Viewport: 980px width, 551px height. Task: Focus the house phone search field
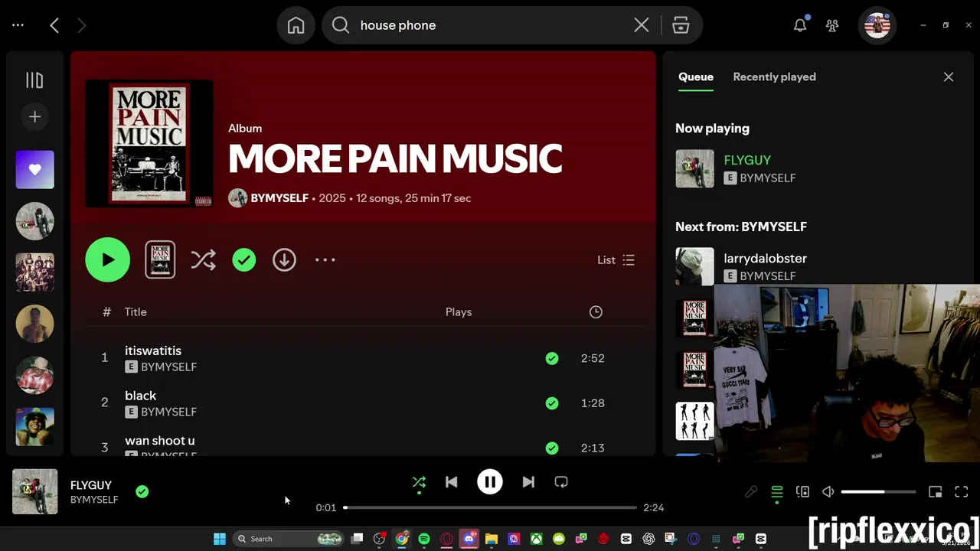coord(490,25)
